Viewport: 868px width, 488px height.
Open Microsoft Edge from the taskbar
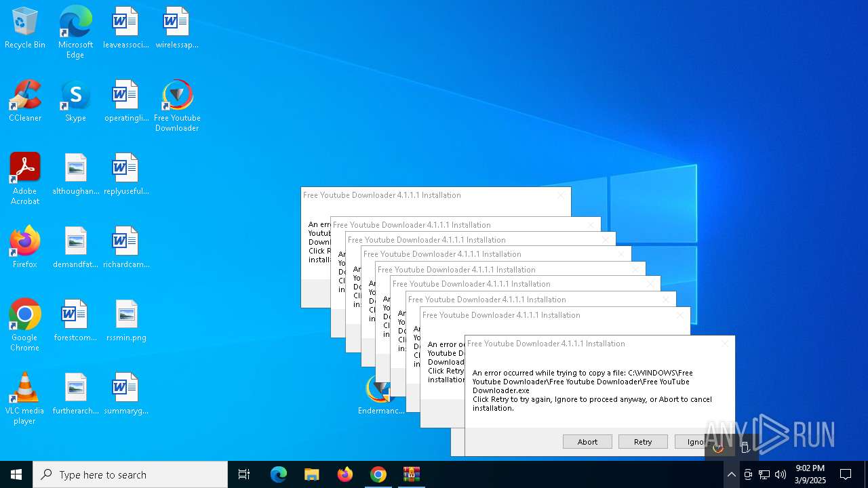click(x=279, y=474)
